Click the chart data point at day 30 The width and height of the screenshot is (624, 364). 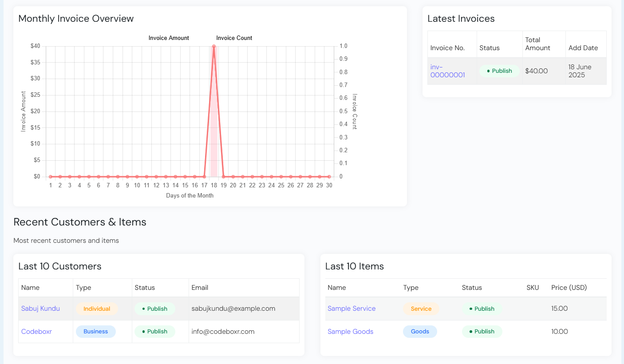[x=329, y=177]
